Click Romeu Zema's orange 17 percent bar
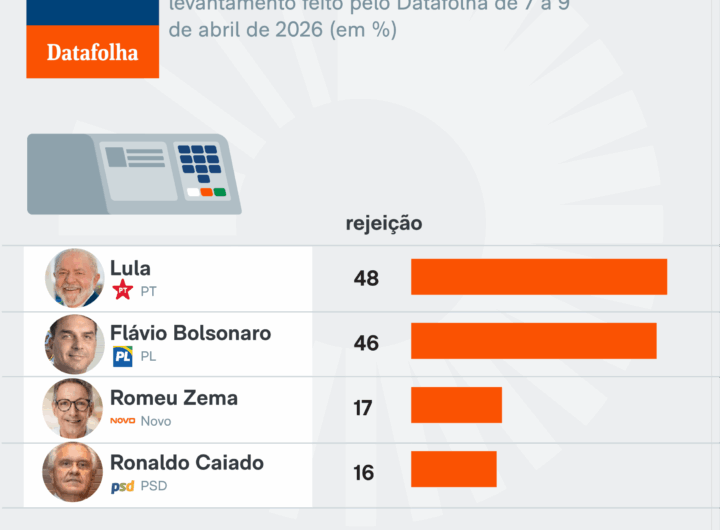This screenshot has width=720, height=530. 456,405
